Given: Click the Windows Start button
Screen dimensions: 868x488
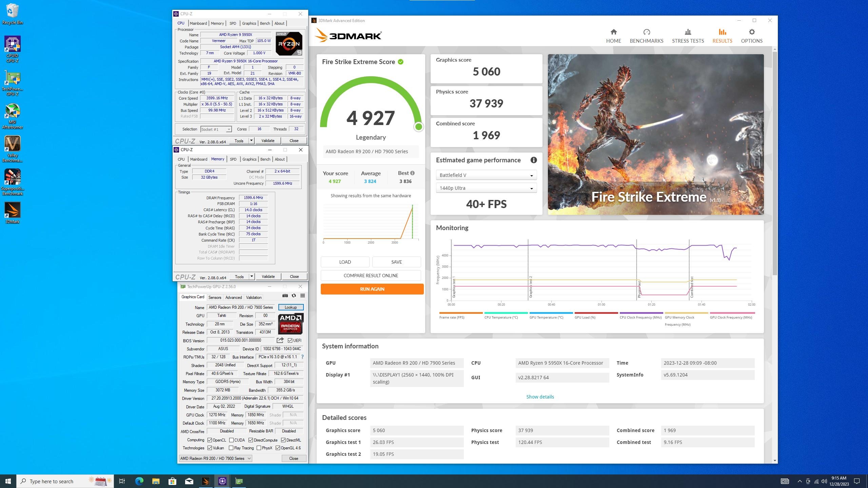Looking at the screenshot, I should 8,481.
